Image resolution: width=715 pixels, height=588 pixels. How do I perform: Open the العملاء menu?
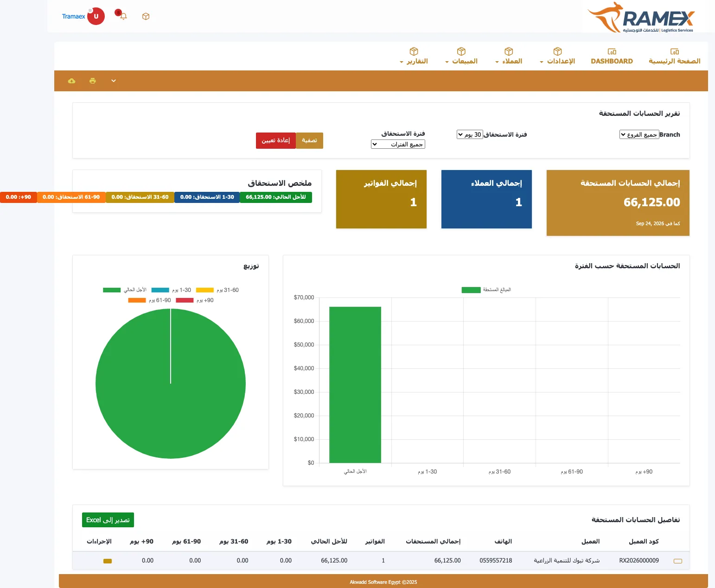point(509,61)
